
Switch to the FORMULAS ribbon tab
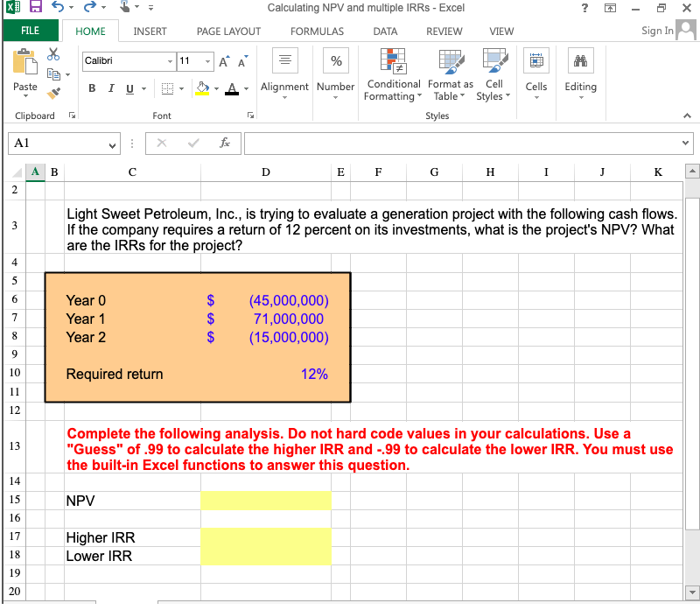click(x=317, y=31)
